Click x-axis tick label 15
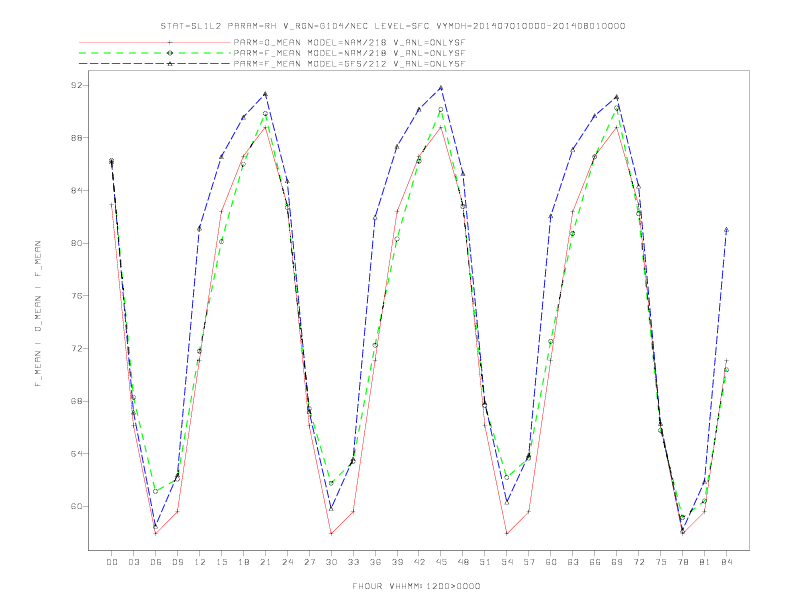 point(221,562)
